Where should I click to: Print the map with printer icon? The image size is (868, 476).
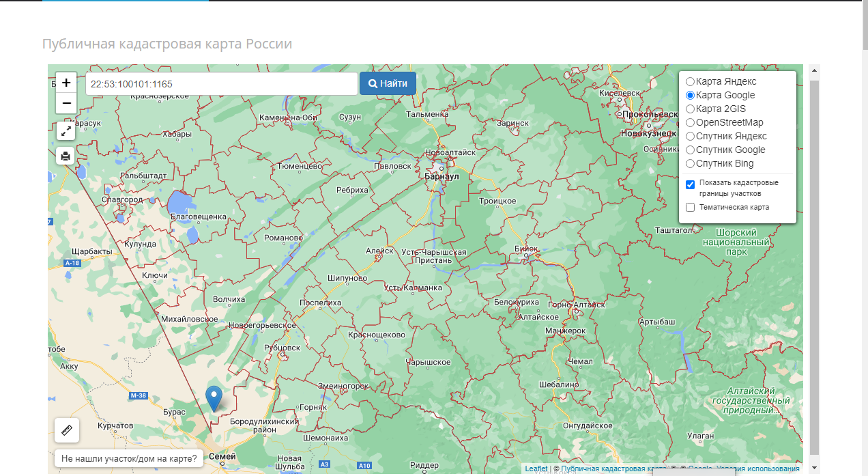[66, 156]
